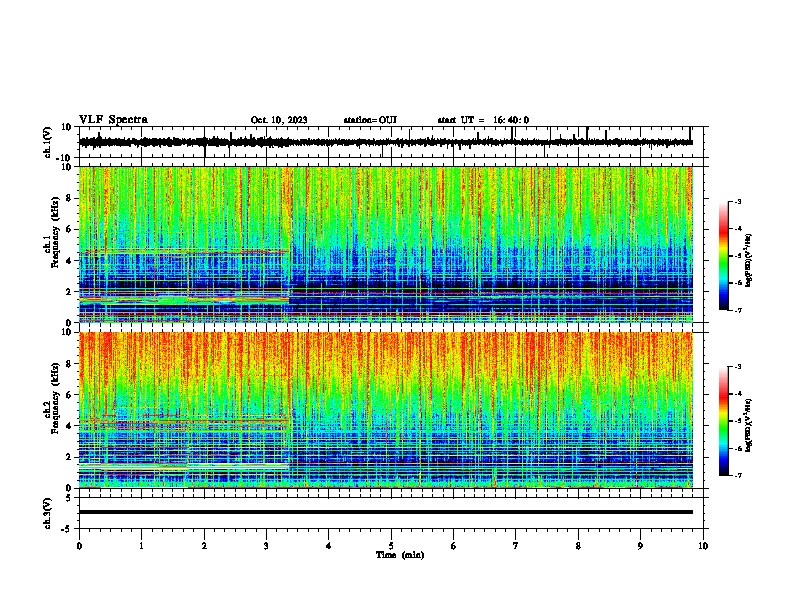Click the ch.2 "Frequency (kHz)" axis label
The image size is (792, 612).
55,398
